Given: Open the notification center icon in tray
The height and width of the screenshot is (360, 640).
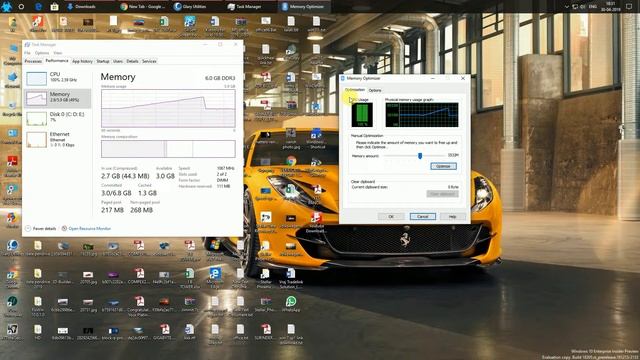Looking at the screenshot, I should point(629,7).
